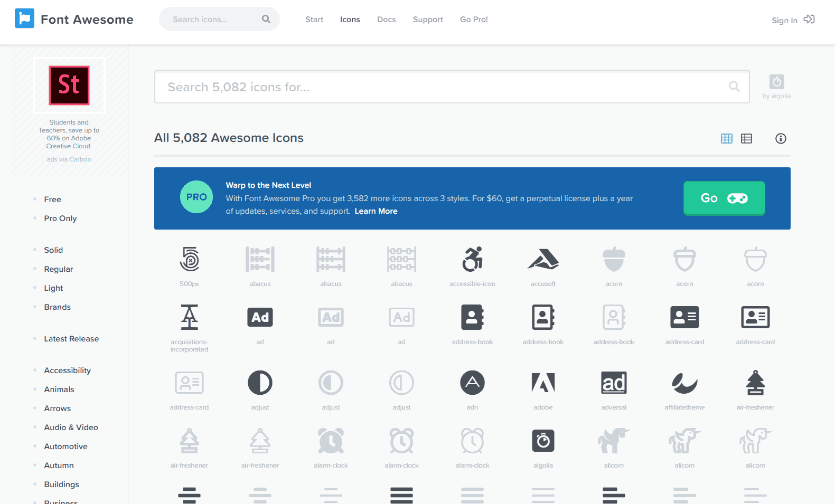Click the Adobe Creative Cloud ad text
This screenshot has width=835, height=504.
69,134
